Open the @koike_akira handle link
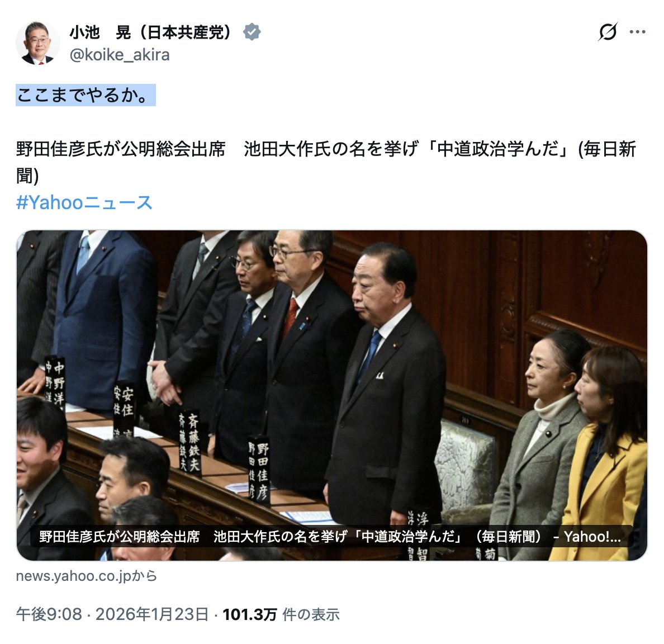 point(120,55)
